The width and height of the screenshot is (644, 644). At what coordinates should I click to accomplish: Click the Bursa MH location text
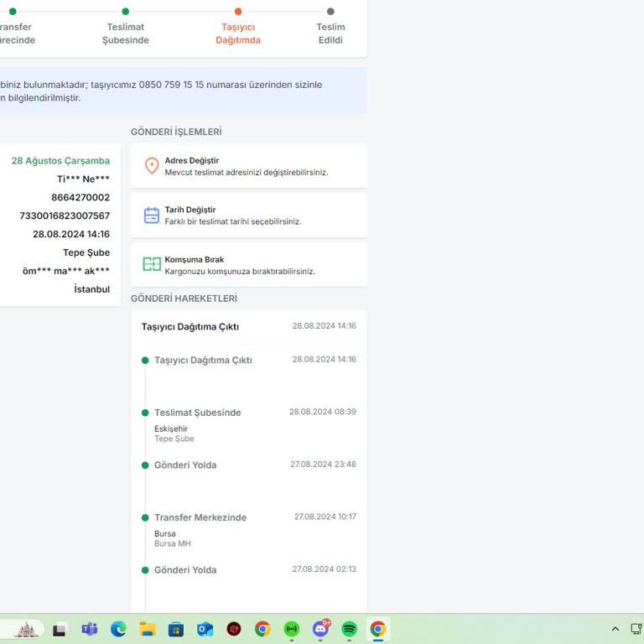point(173,543)
